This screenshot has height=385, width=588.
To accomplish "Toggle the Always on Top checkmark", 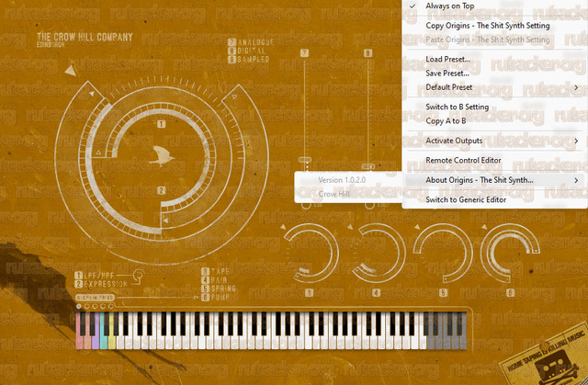I will pyautogui.click(x=413, y=6).
